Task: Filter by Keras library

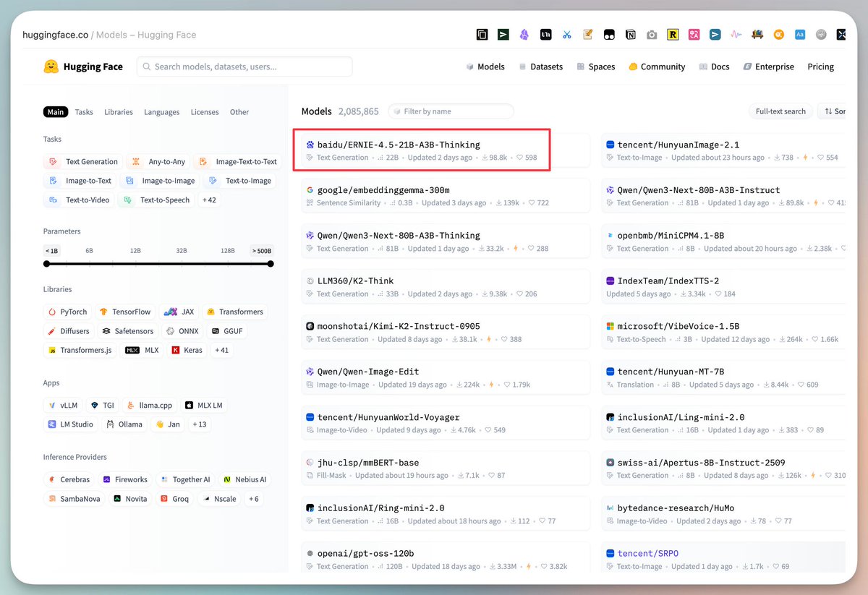Action: click(x=187, y=350)
